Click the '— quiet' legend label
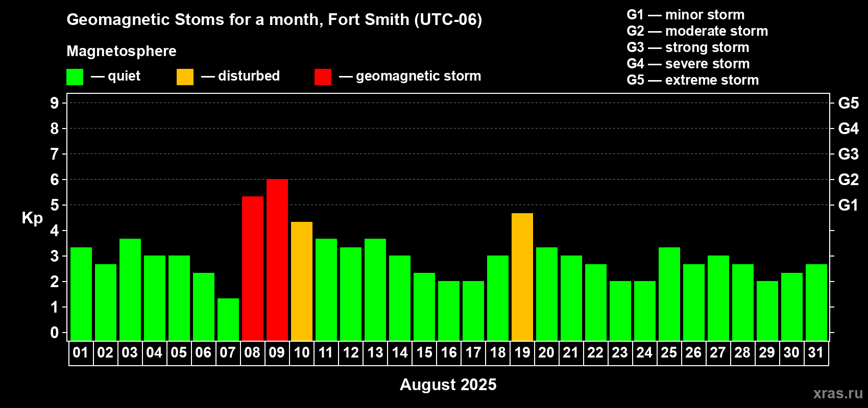Screen dimensions: 868x408 (x=115, y=76)
